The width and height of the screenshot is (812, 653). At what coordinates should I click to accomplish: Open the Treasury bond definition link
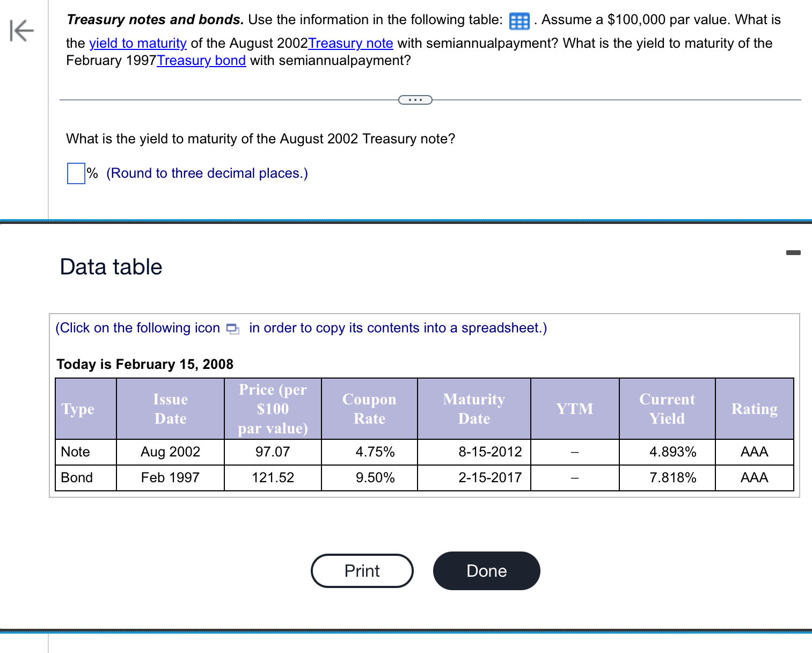tap(201, 60)
